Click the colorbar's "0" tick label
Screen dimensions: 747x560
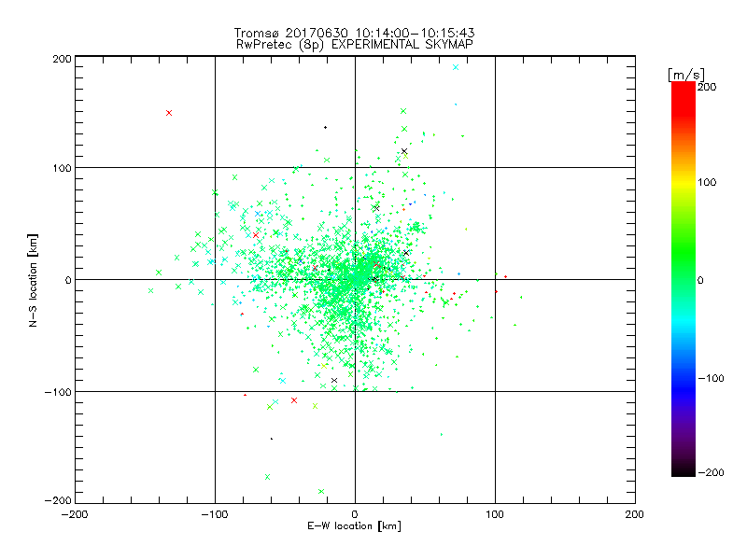click(x=700, y=280)
